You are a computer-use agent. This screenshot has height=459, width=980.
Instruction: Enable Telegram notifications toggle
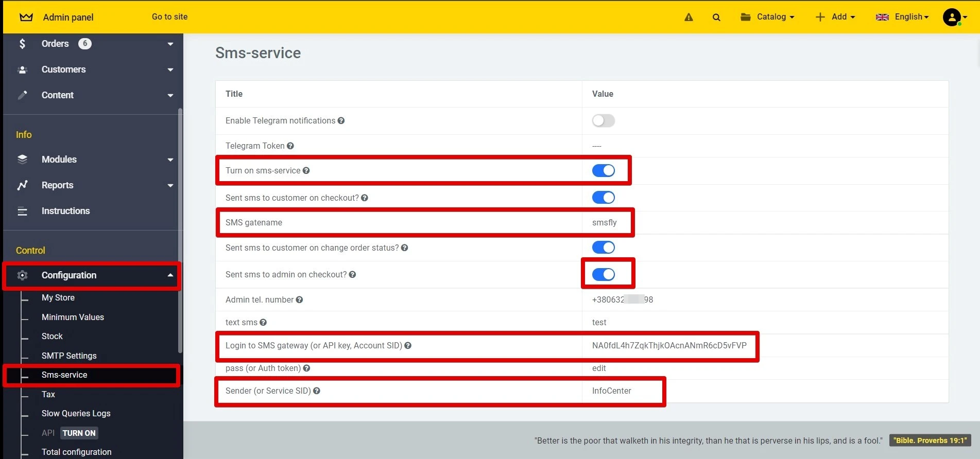pos(603,121)
